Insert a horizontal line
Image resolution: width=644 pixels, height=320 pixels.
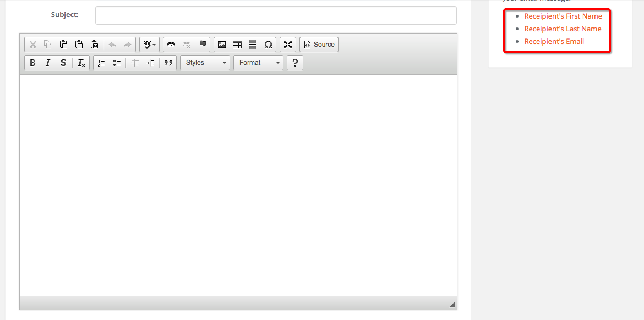253,45
